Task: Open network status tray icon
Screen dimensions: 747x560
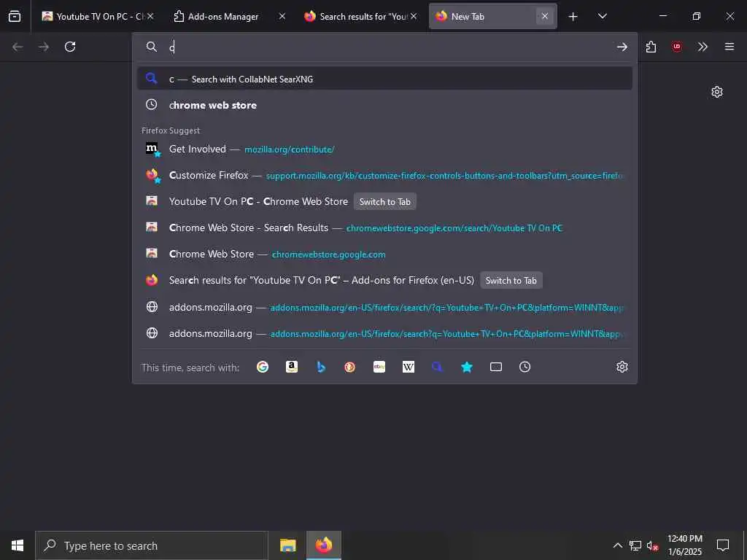Action: click(x=635, y=545)
